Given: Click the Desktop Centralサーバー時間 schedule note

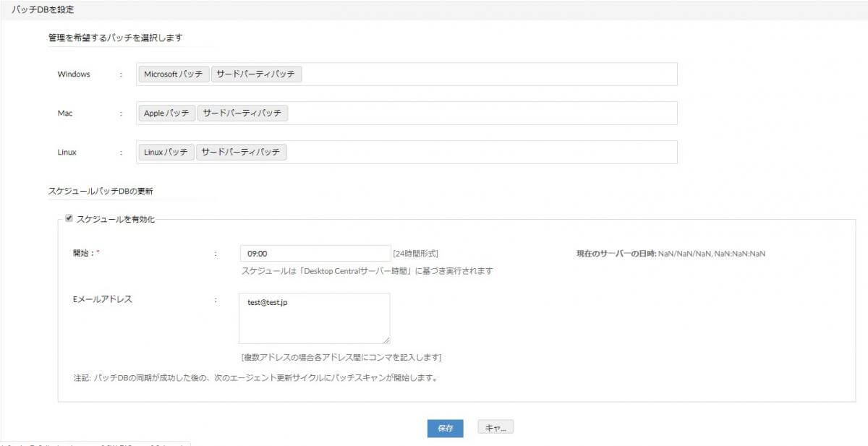Looking at the screenshot, I should [x=367, y=271].
